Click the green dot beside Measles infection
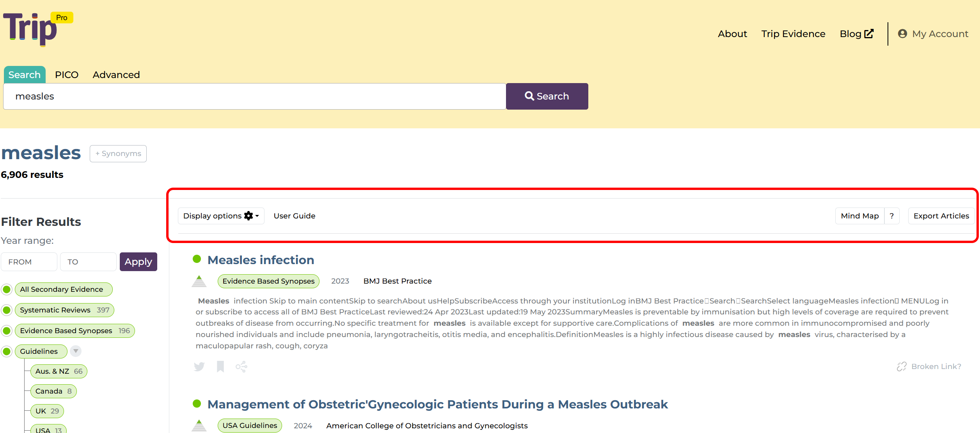Screen dimensions: 980x433 tap(197, 259)
